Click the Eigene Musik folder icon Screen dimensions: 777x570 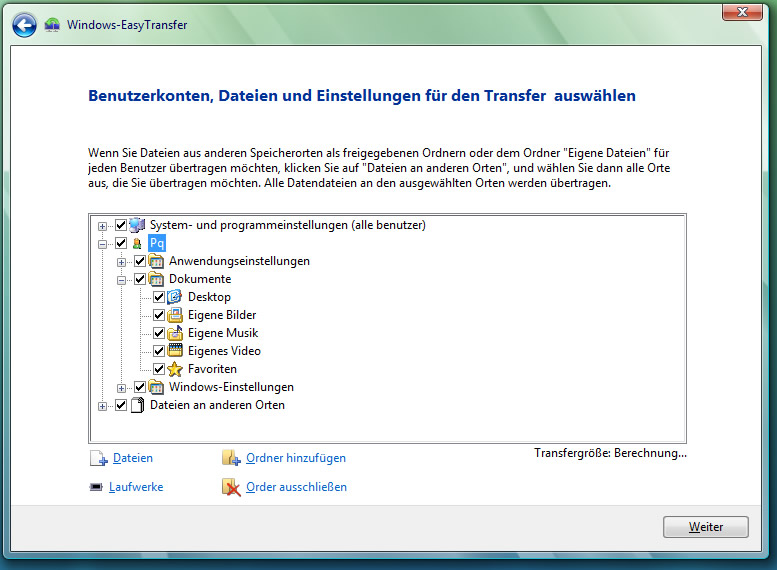174,333
